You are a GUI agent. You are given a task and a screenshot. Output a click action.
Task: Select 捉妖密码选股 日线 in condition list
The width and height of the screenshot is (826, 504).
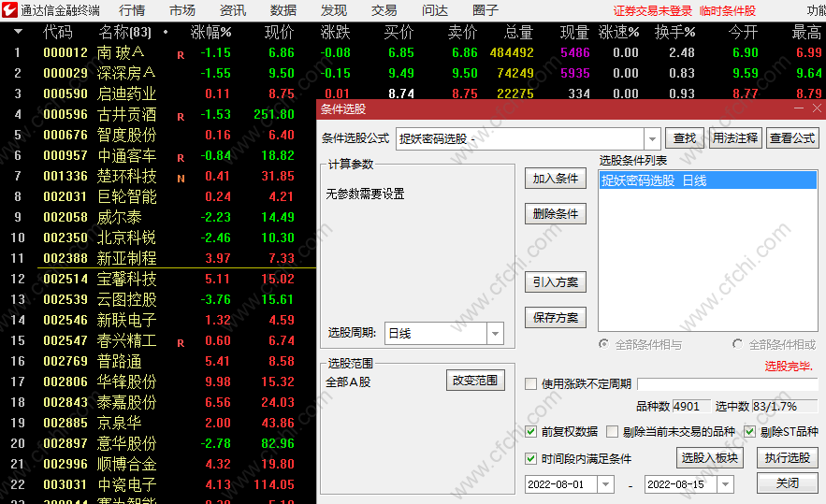click(708, 180)
